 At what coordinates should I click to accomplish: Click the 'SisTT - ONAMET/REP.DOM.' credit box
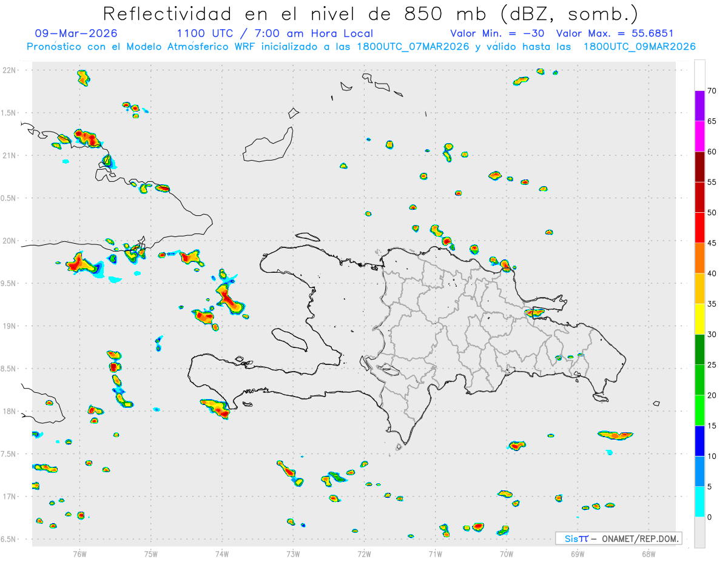pos(618,538)
